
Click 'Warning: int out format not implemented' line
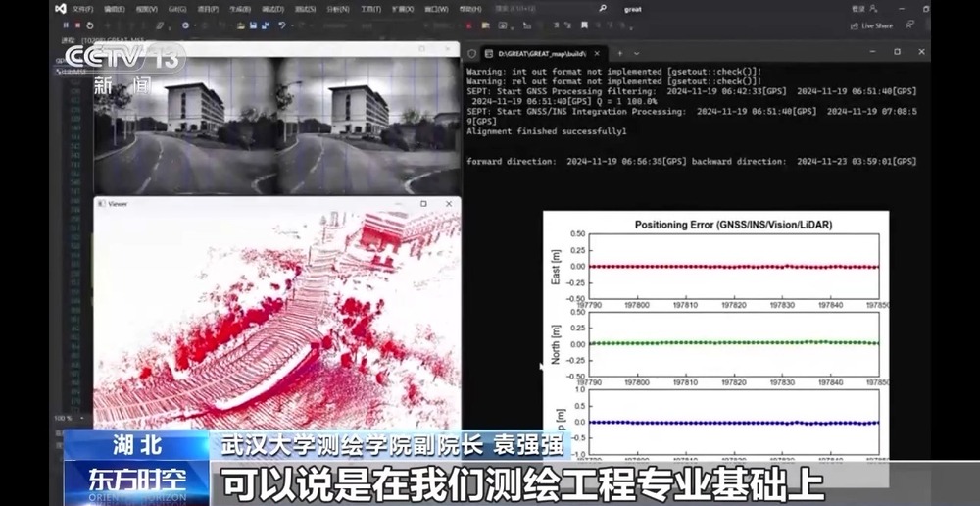tap(613, 72)
